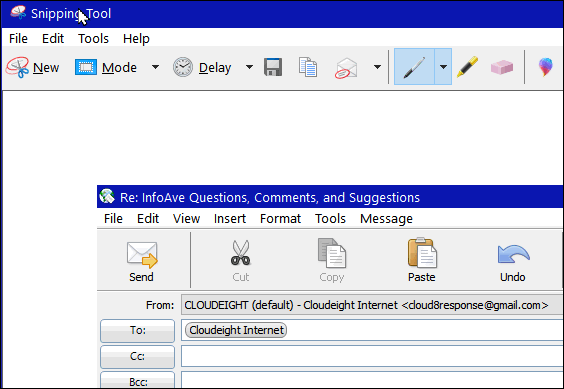Click the Bcc: button
The width and height of the screenshot is (564, 389).
(x=137, y=380)
